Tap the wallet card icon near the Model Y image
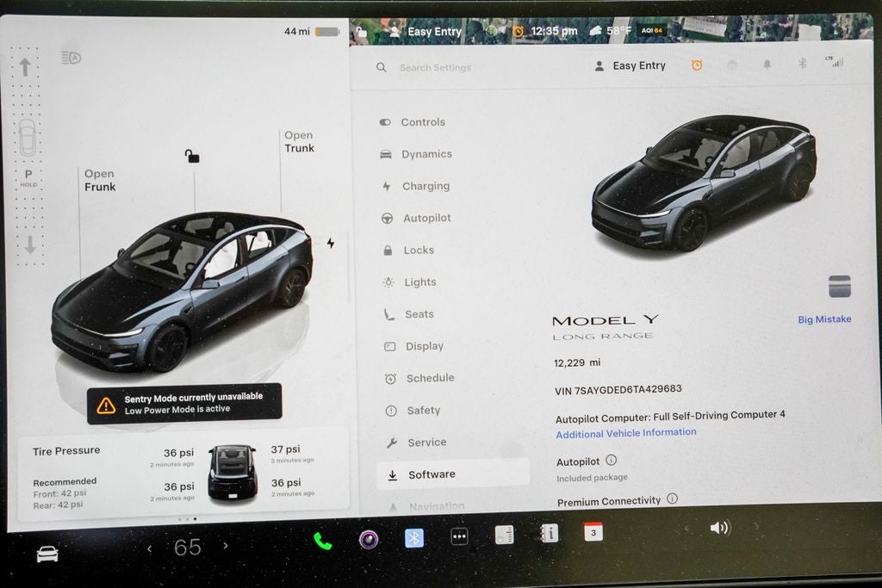 coord(839,286)
